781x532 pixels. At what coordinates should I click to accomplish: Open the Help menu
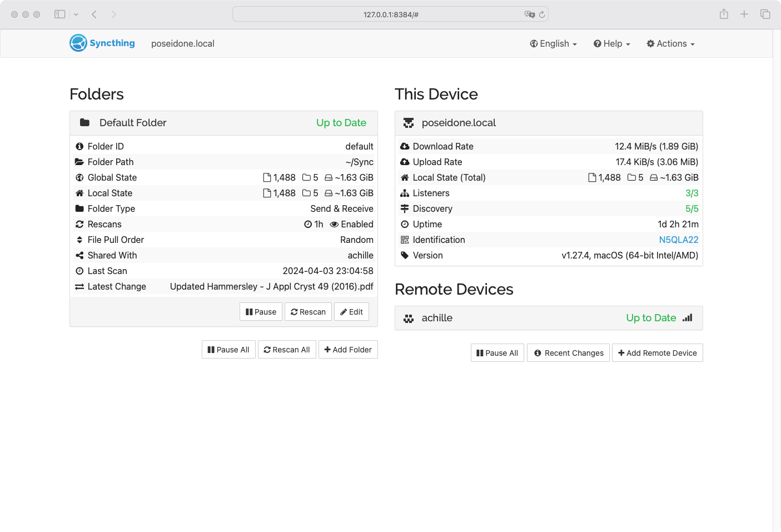(x=611, y=43)
